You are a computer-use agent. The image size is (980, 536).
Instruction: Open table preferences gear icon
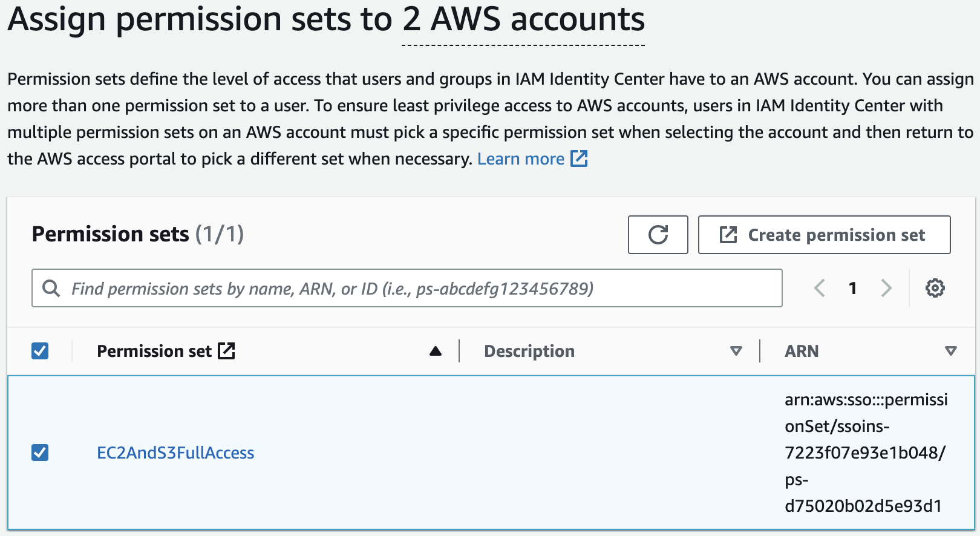[x=935, y=288]
